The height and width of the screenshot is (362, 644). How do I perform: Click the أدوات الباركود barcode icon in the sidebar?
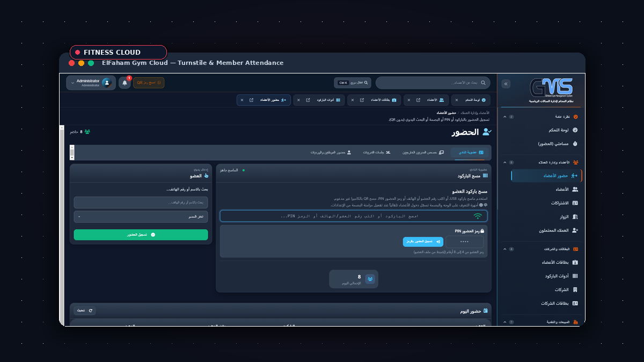tap(575, 276)
